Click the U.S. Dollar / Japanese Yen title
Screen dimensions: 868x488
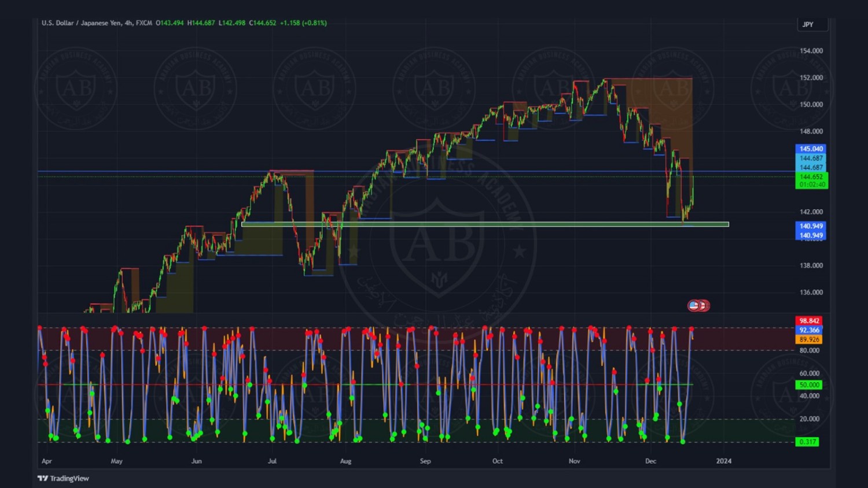pos(81,23)
